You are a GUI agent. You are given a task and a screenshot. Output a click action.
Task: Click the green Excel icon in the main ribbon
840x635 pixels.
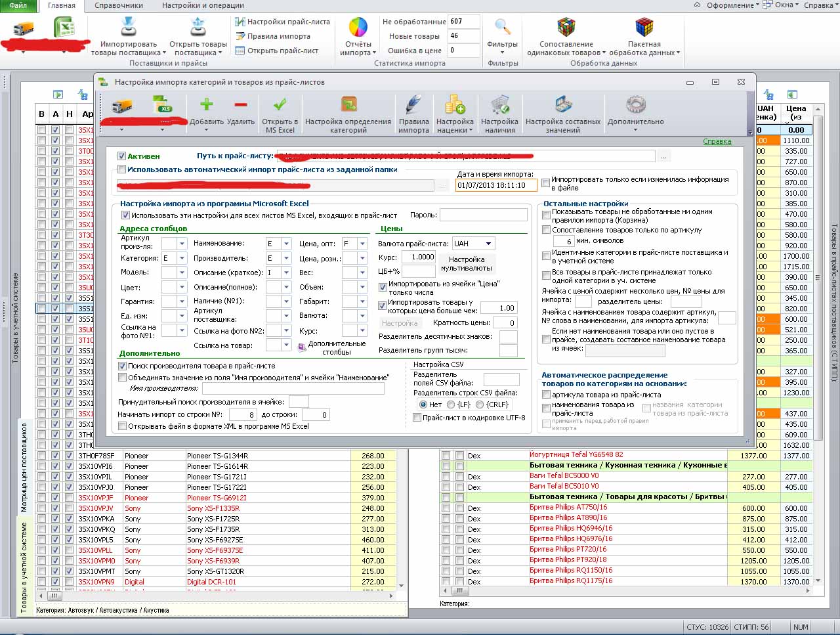pyautogui.click(x=64, y=28)
